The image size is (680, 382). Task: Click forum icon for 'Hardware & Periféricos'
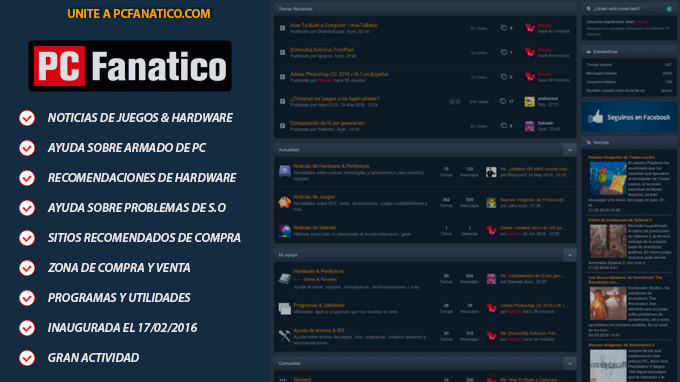click(x=284, y=278)
